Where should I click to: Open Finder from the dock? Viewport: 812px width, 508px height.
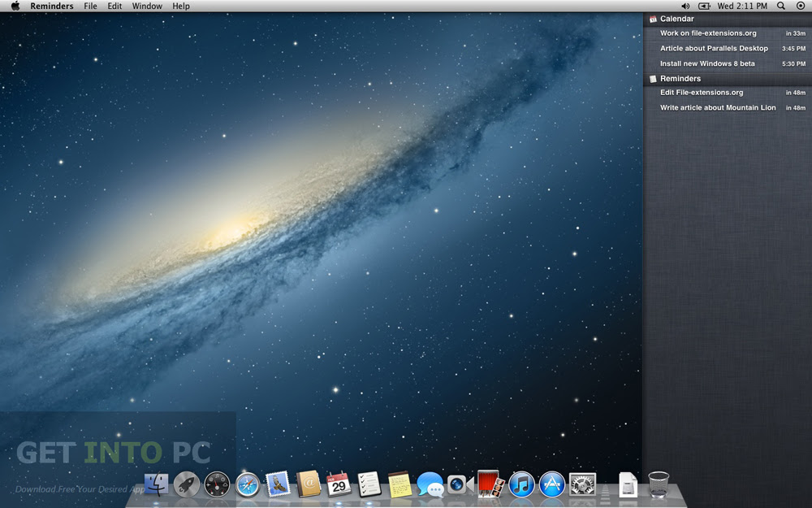pos(156,484)
